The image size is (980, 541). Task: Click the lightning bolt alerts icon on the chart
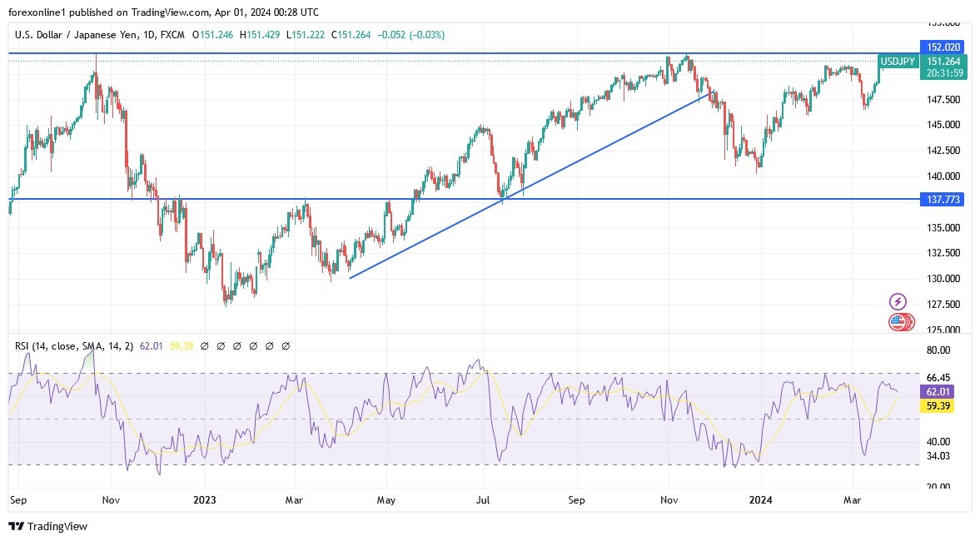(x=898, y=300)
